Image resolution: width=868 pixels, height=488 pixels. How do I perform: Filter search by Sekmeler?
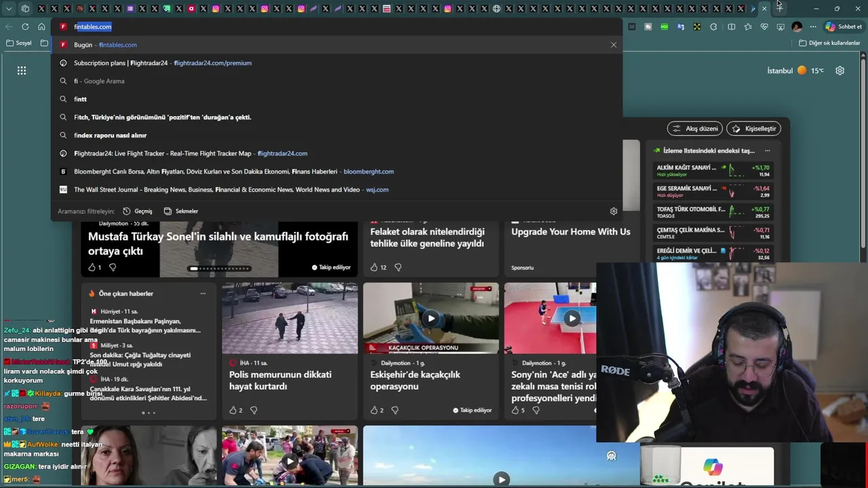[181, 211]
